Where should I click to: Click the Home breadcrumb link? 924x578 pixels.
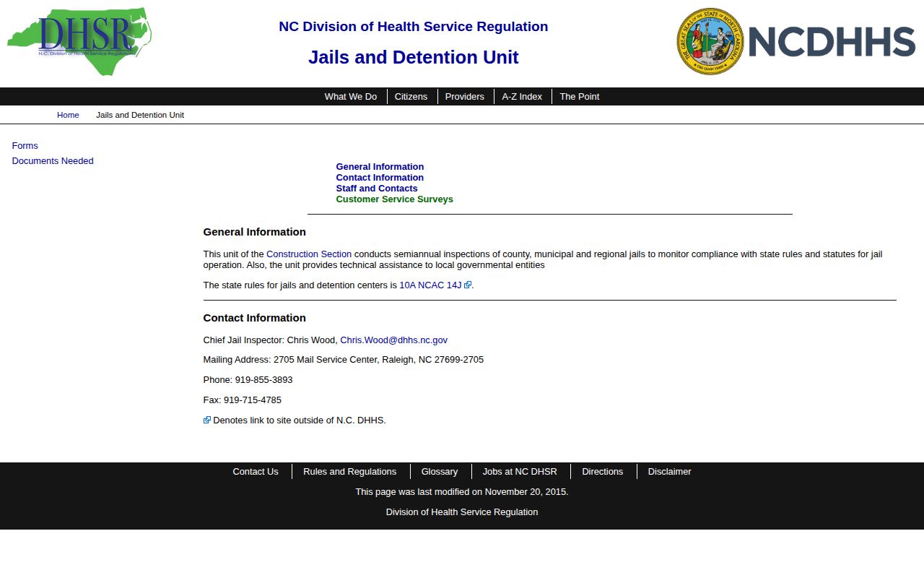coord(68,115)
